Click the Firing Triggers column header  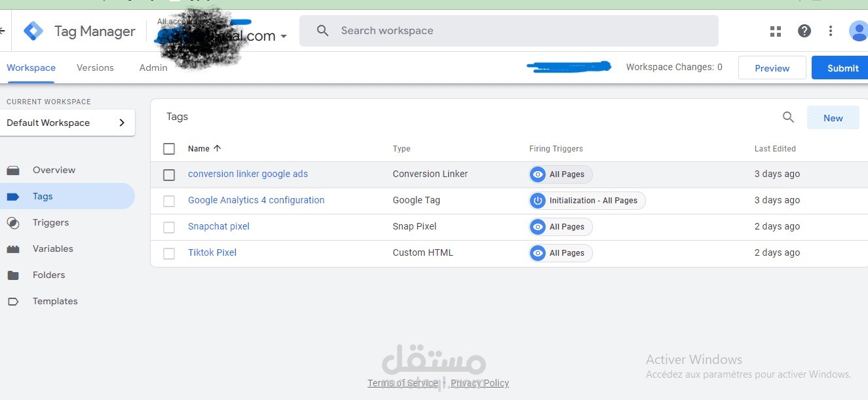point(556,149)
